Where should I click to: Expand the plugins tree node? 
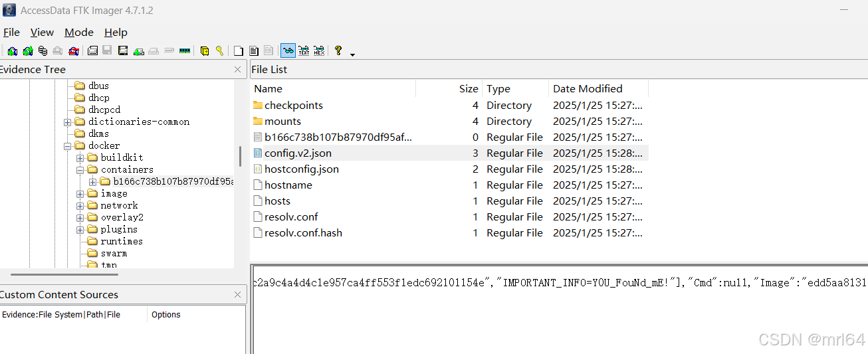[80, 230]
